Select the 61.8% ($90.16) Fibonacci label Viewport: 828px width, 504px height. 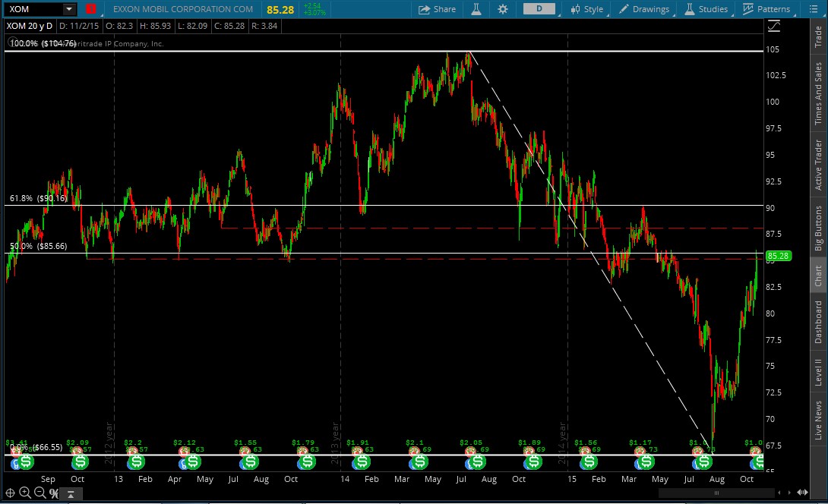click(x=39, y=198)
